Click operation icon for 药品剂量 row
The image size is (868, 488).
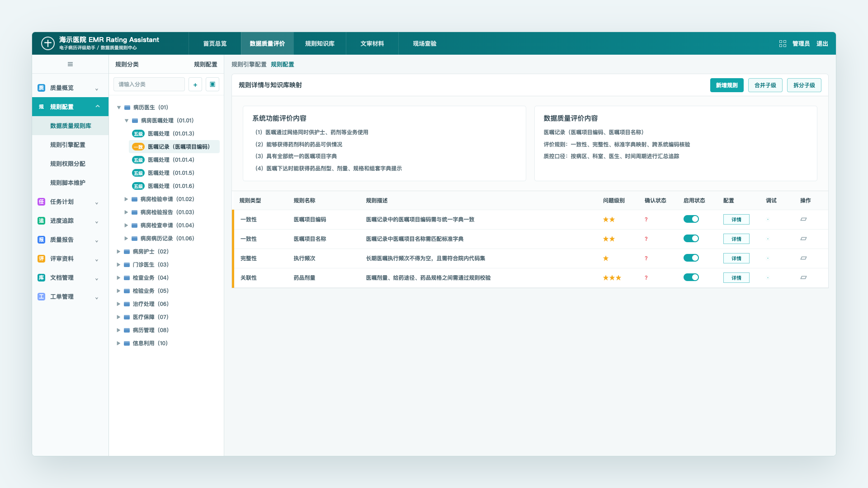[x=803, y=277]
